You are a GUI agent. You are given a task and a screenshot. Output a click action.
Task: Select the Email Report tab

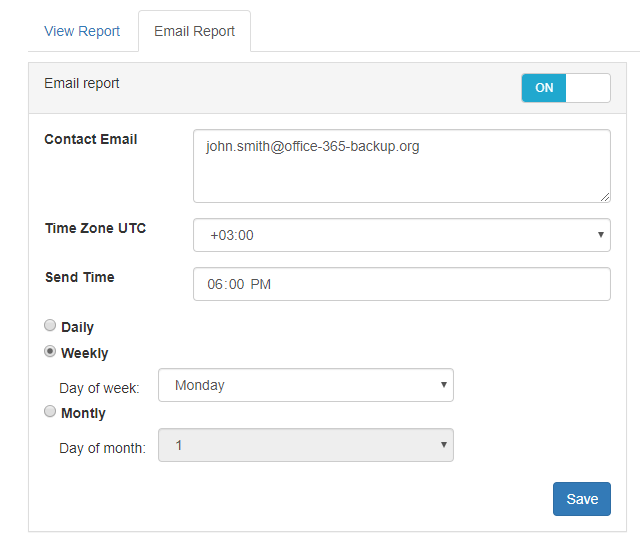click(194, 31)
